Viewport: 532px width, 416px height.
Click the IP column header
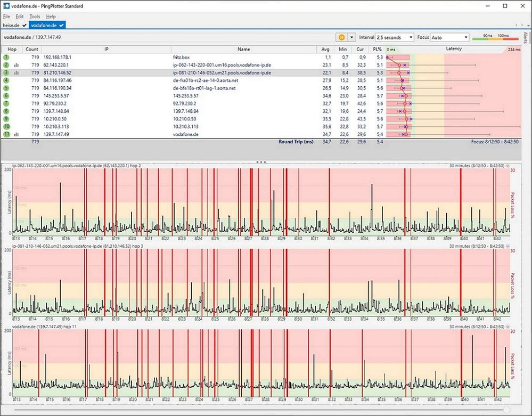106,49
